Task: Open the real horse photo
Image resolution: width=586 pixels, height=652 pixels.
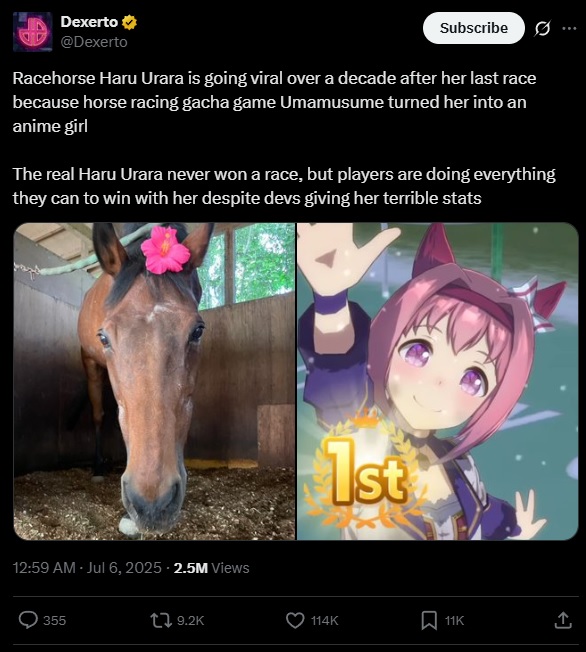Action: pos(154,381)
